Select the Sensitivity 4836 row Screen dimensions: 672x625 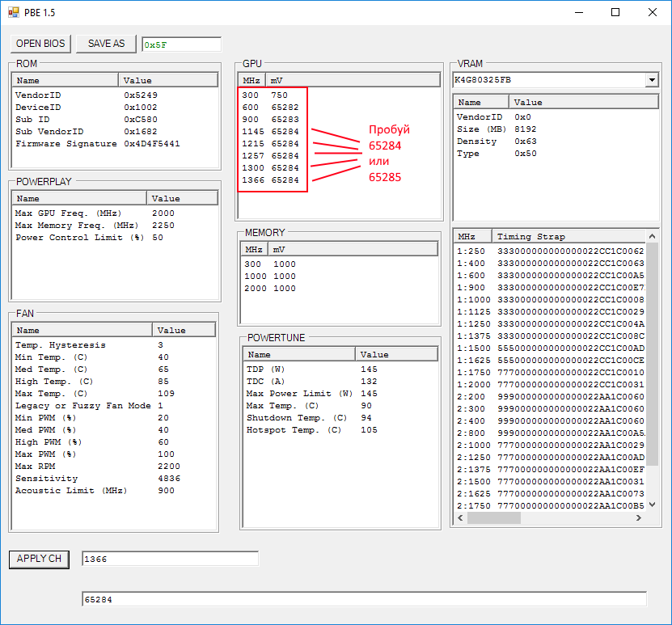114,479
